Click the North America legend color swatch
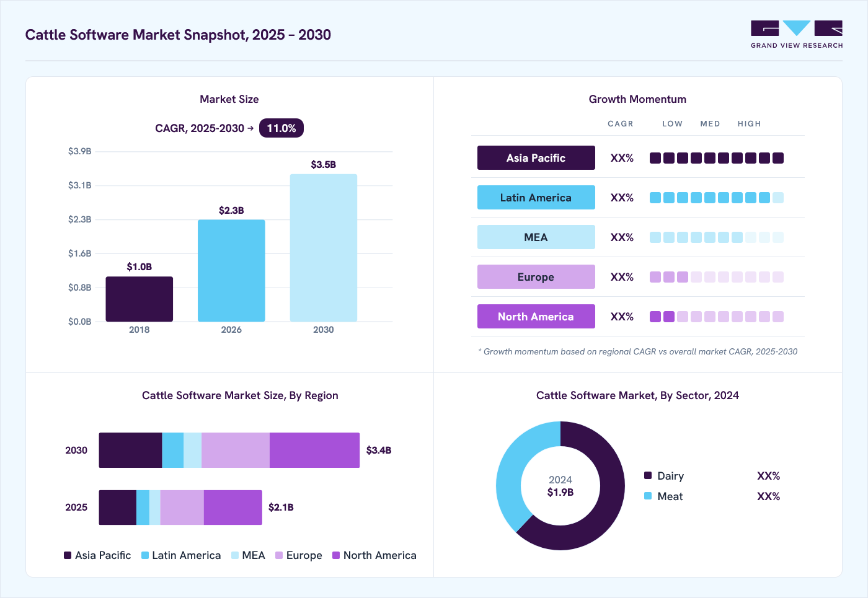Screen dimensions: 868x598 click(x=336, y=555)
